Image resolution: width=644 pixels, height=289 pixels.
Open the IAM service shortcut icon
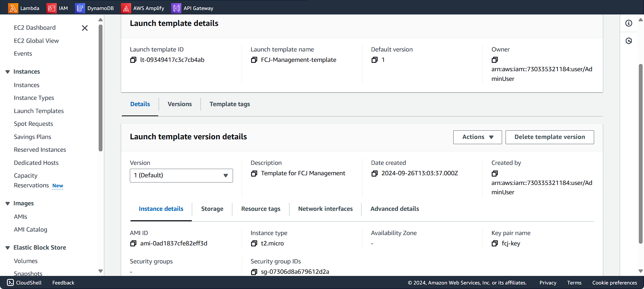pos(52,8)
